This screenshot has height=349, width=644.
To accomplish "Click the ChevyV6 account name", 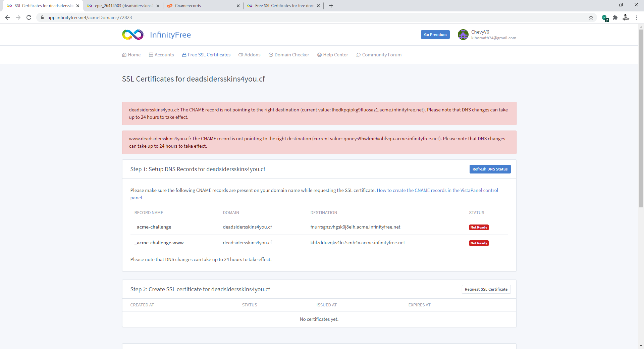I will point(480,32).
